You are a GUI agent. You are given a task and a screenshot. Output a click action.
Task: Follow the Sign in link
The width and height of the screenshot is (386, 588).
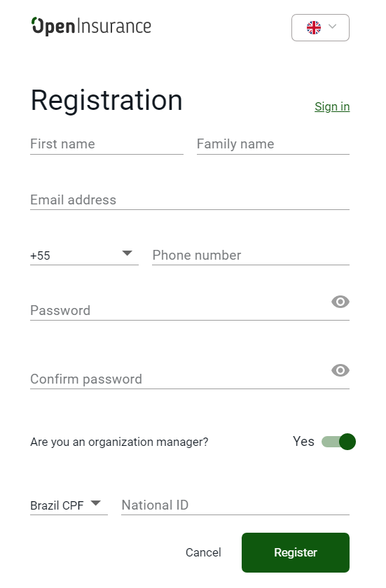(x=332, y=106)
